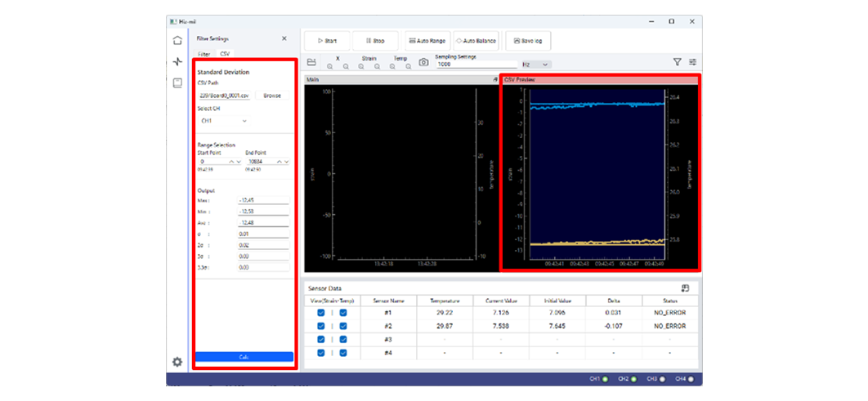Toggle strain view checkbox for sensor #4
Image resolution: width=868 pixels, height=401 pixels.
321,353
